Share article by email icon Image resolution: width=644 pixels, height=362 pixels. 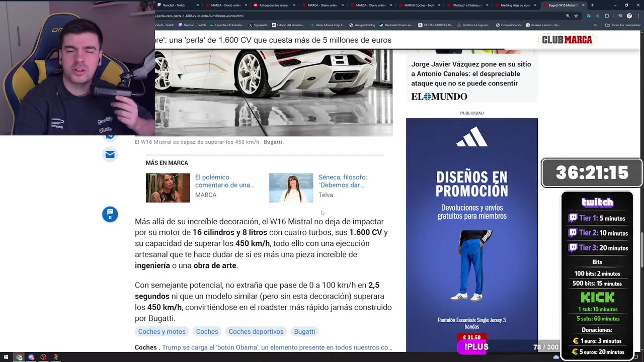110,154
